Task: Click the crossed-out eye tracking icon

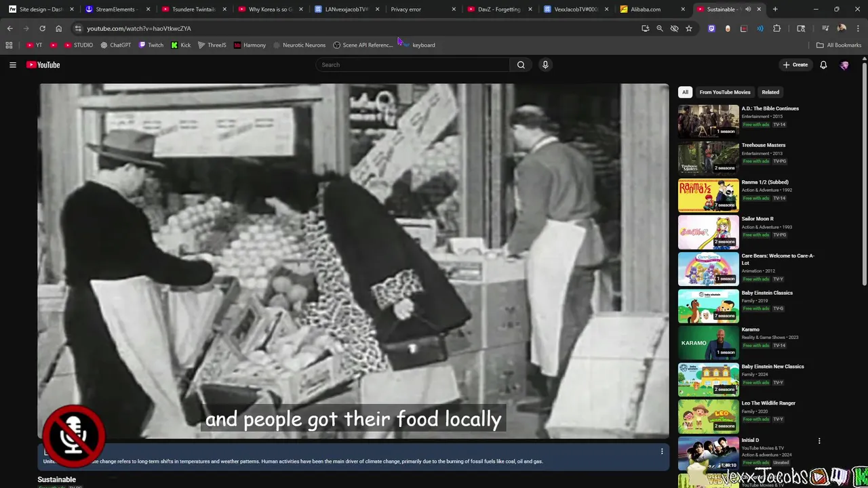Action: (x=674, y=28)
